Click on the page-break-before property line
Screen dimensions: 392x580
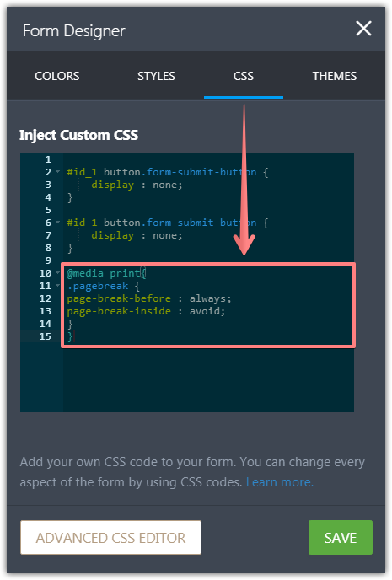(149, 298)
